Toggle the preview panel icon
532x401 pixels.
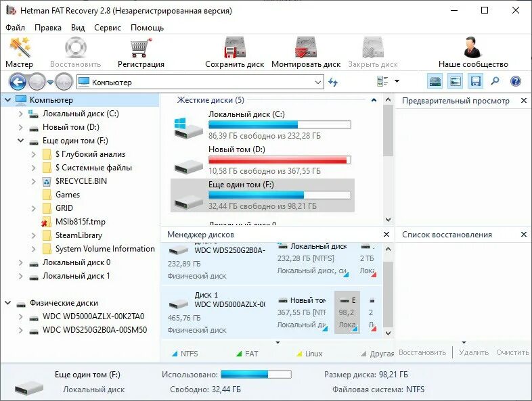[455, 81]
